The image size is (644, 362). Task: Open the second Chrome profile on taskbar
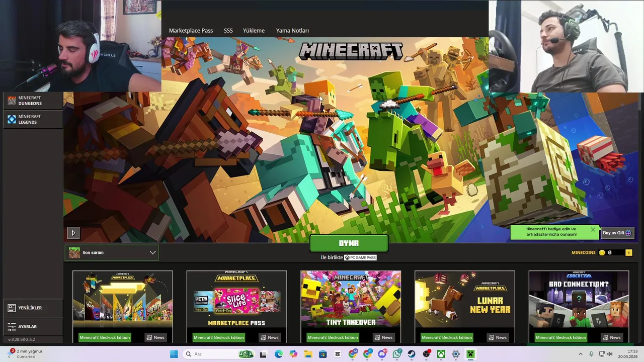pyautogui.click(x=367, y=354)
